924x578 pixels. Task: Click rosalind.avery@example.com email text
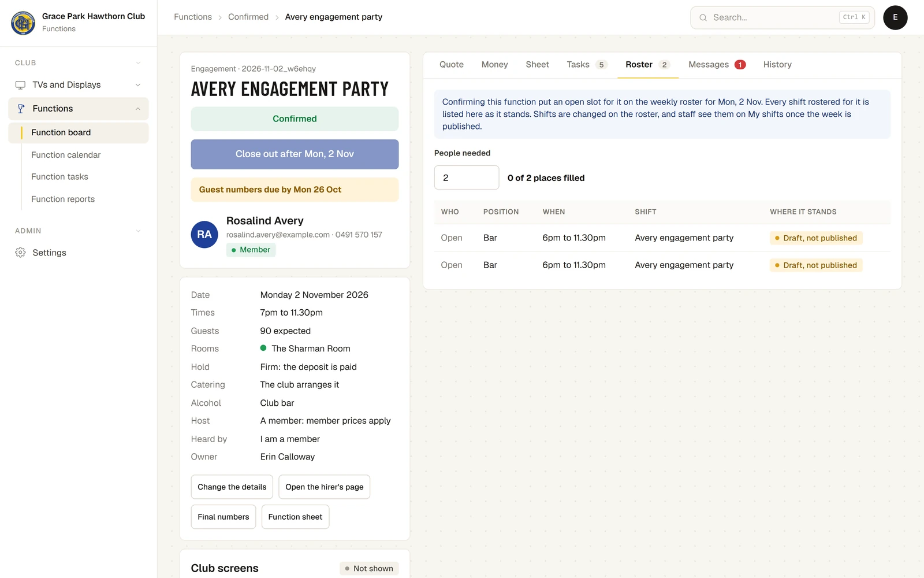278,235
